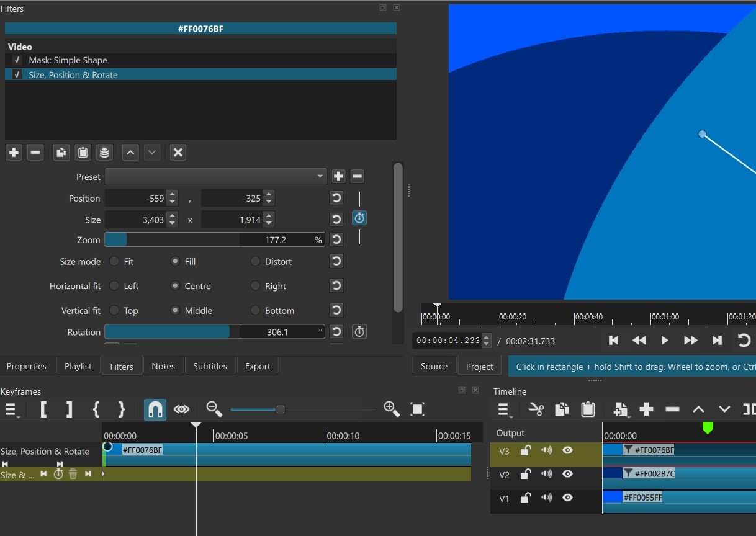
Task: Adjust the Rotation slider
Action: pos(214,333)
